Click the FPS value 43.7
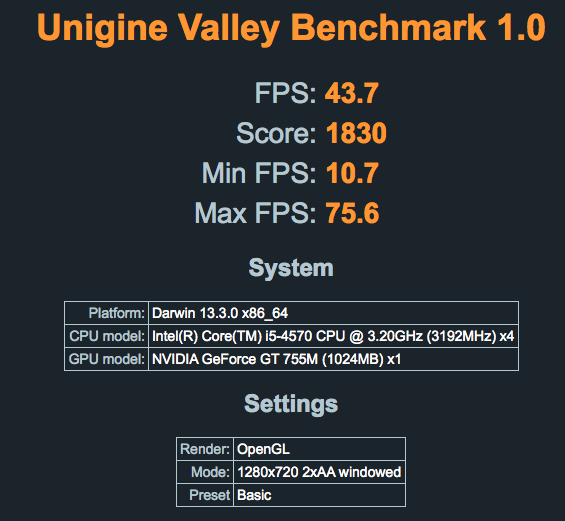 click(x=352, y=93)
